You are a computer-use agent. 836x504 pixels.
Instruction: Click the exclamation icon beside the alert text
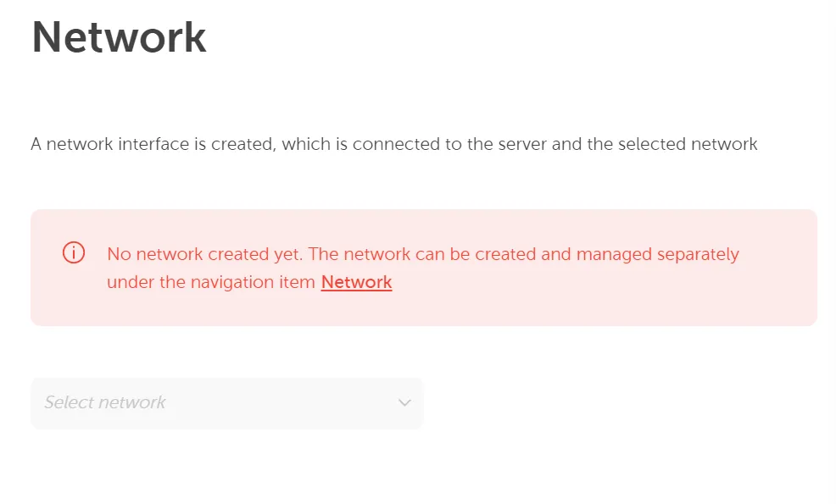(73, 252)
